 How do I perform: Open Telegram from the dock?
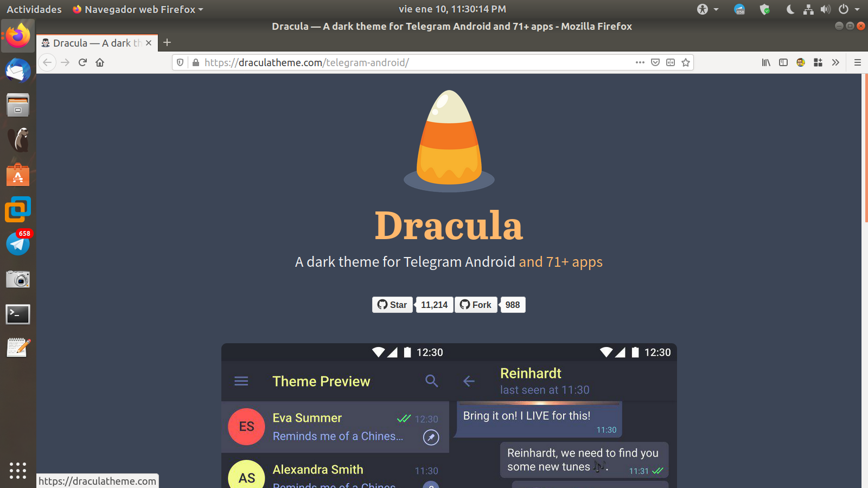(x=18, y=243)
